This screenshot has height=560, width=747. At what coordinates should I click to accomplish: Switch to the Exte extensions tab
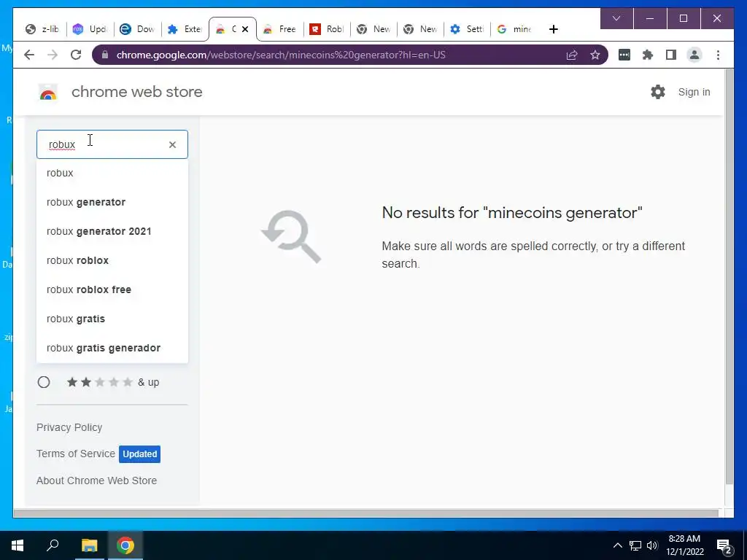pos(185,29)
